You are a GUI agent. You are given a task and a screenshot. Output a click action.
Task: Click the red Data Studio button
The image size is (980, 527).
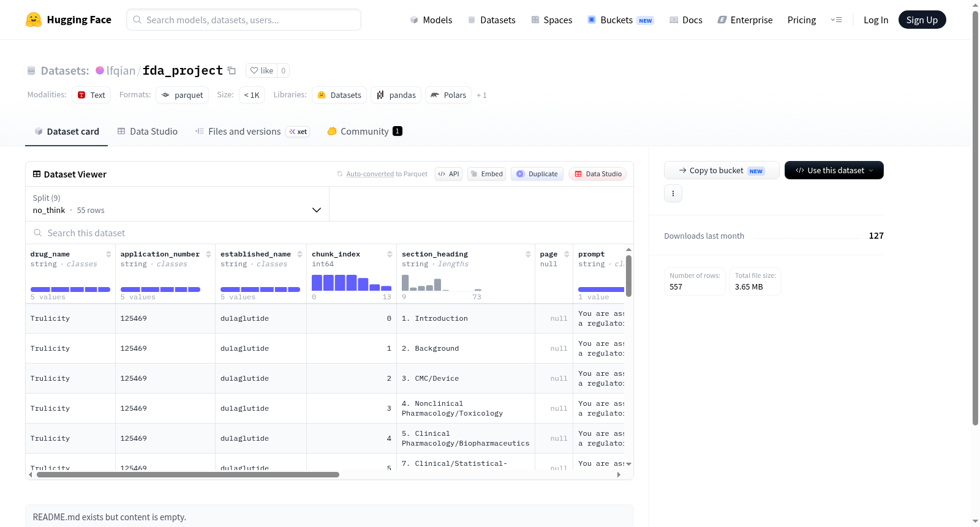point(597,174)
